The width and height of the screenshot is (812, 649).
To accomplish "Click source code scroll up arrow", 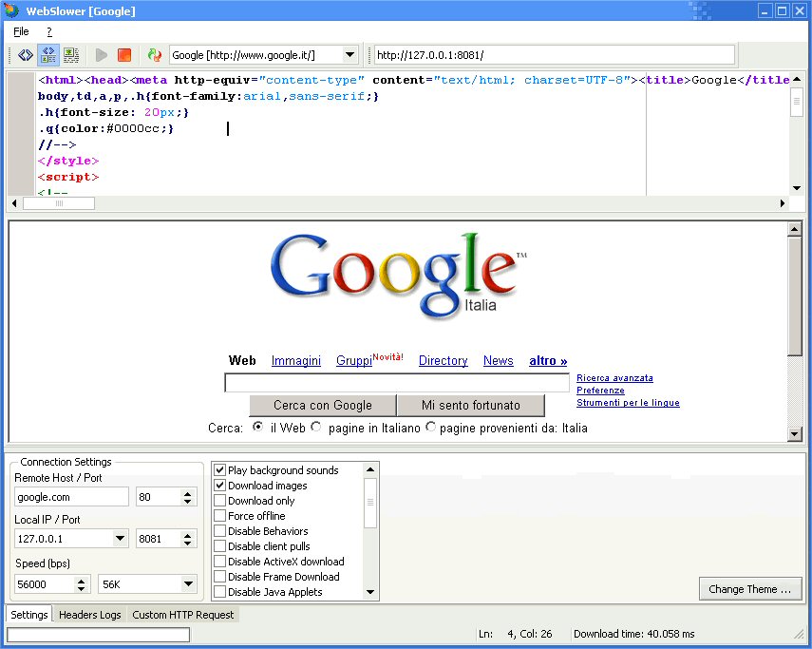I will (x=797, y=79).
